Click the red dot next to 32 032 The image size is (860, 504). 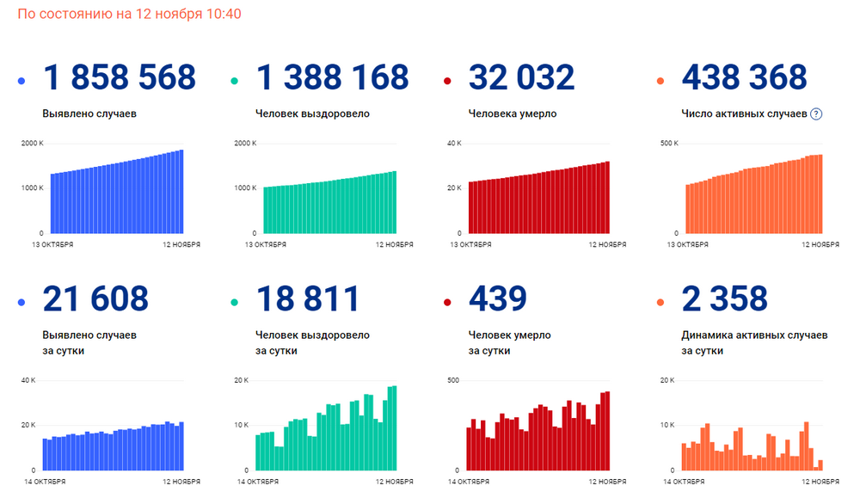click(x=447, y=82)
